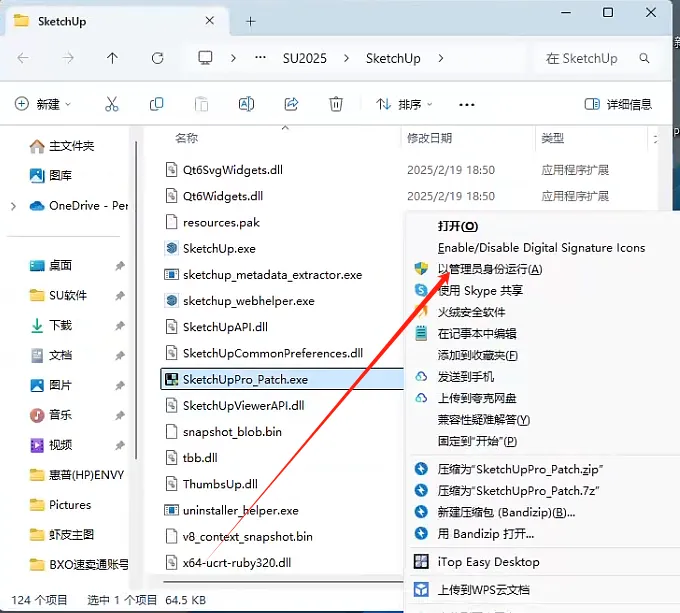Choose 打开(O) in context menu
The width and height of the screenshot is (680, 613).
coord(458,226)
